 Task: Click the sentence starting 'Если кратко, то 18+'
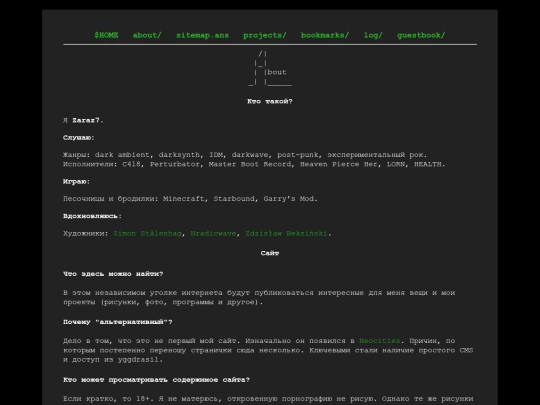268,399
